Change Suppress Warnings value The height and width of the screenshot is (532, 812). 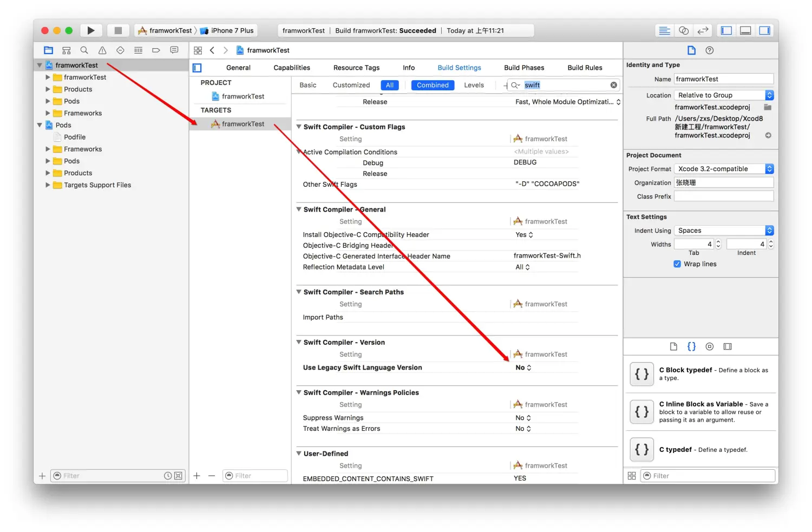[523, 418]
